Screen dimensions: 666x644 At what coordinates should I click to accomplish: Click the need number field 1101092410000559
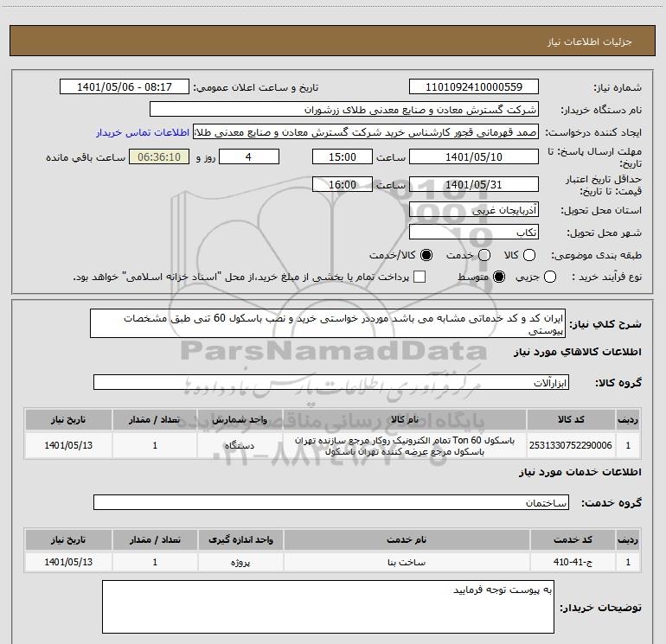click(474, 87)
